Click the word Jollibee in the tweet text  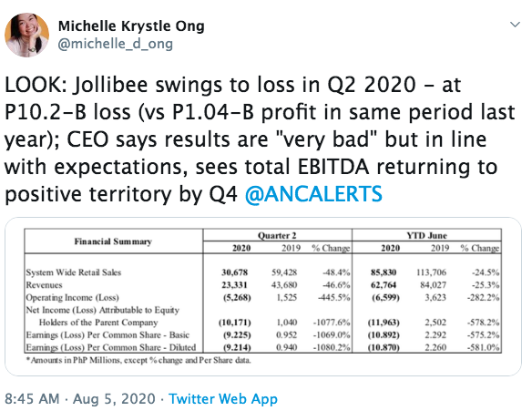[110, 85]
